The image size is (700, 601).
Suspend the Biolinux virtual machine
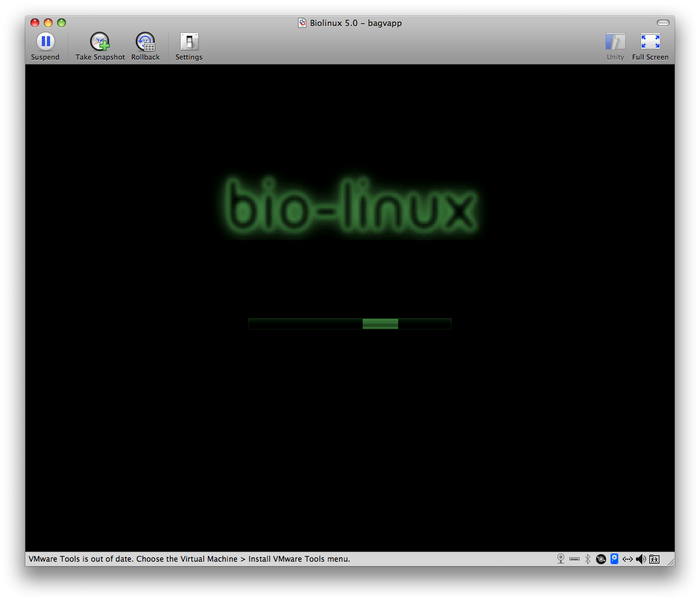pos(45,42)
